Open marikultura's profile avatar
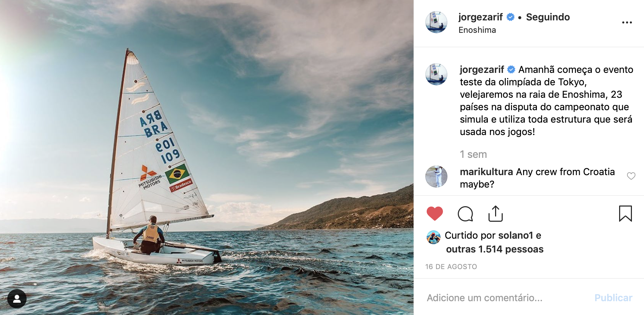Screen dimensions: 644x315 tap(436, 176)
